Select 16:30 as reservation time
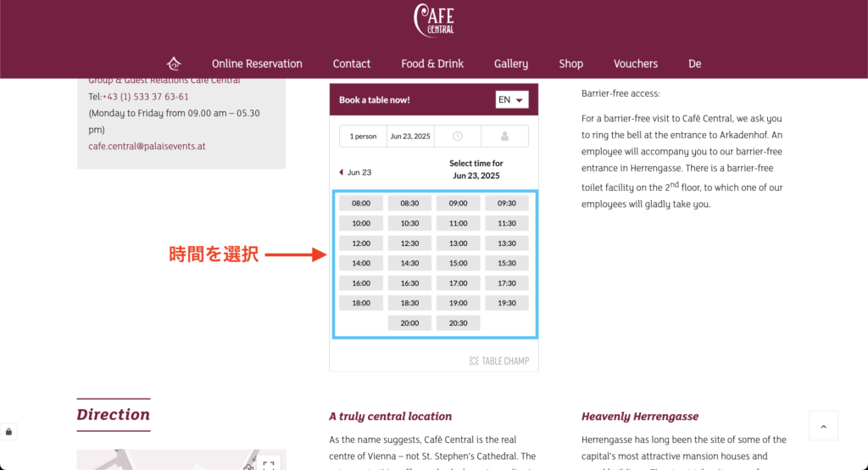This screenshot has width=868, height=470. pyautogui.click(x=409, y=283)
